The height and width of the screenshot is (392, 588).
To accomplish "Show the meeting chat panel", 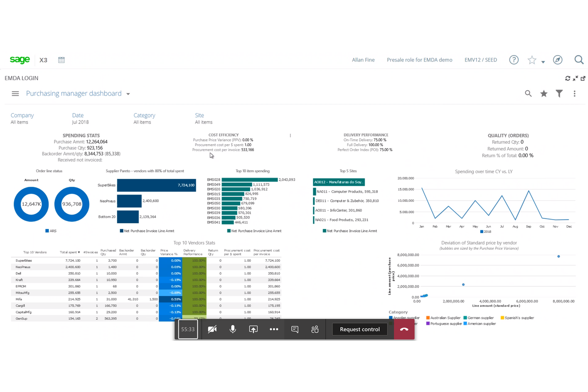I will click(x=294, y=329).
